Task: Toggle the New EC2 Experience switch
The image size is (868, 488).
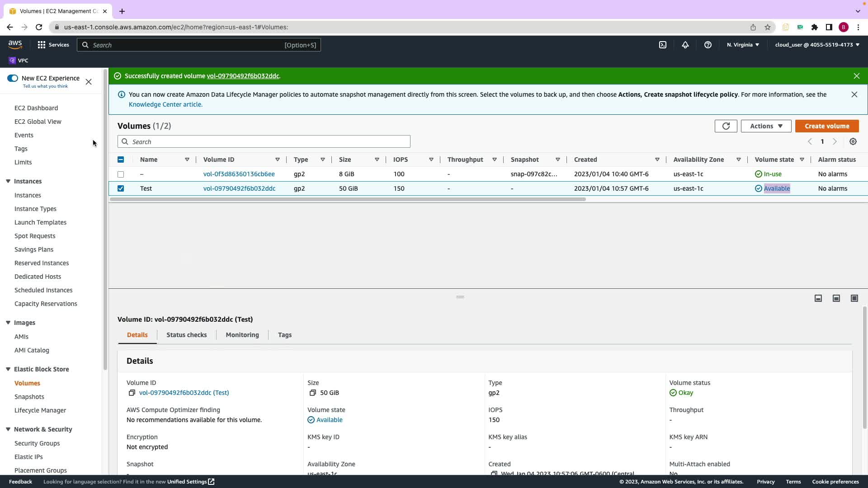Action: coord(13,78)
